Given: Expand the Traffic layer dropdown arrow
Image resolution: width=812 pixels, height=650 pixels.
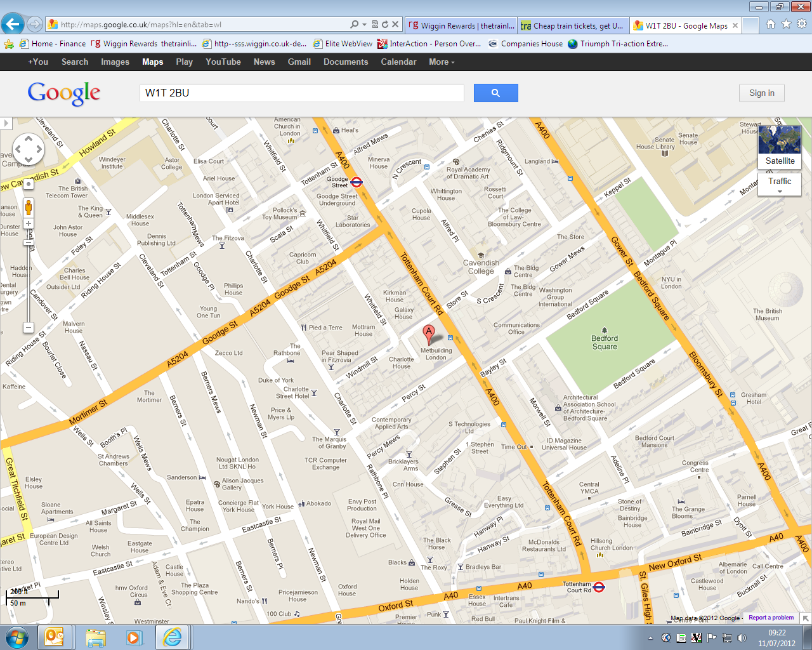Looking at the screenshot, I should tap(780, 192).
